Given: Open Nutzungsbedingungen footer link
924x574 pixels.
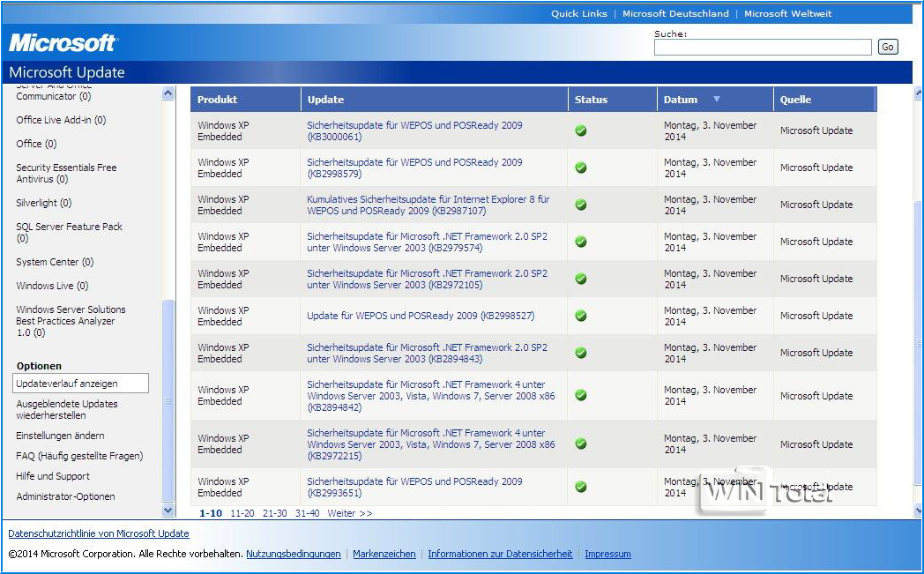Looking at the screenshot, I should pyautogui.click(x=294, y=554).
